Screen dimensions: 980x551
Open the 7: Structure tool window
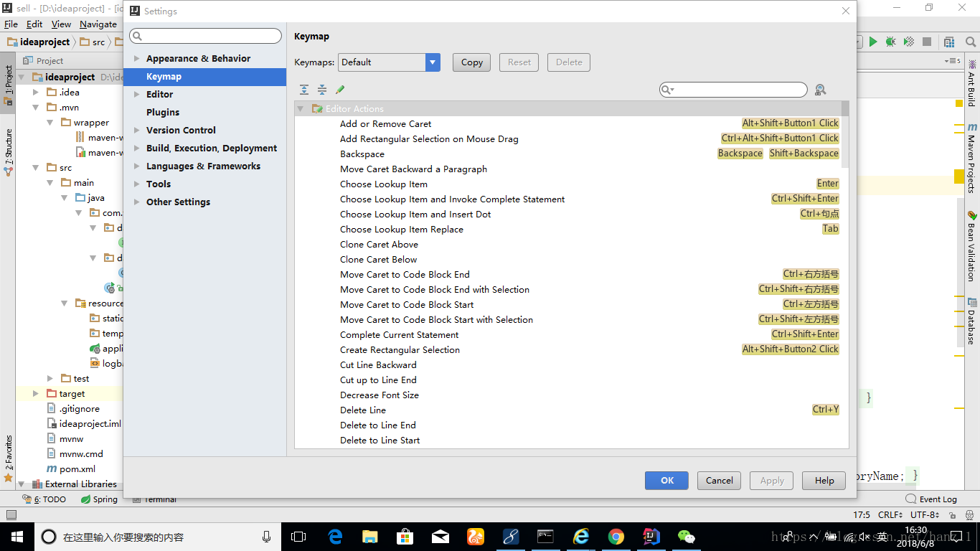coord(8,153)
